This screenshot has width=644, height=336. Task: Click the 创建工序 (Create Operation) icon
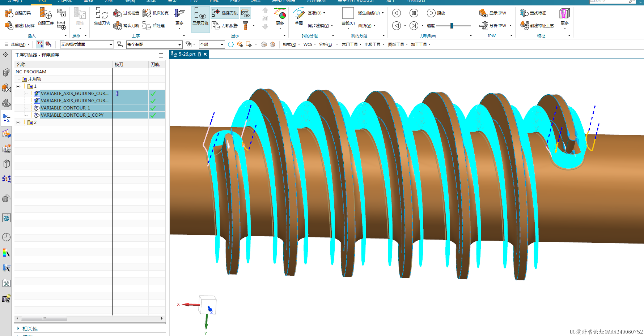click(46, 13)
